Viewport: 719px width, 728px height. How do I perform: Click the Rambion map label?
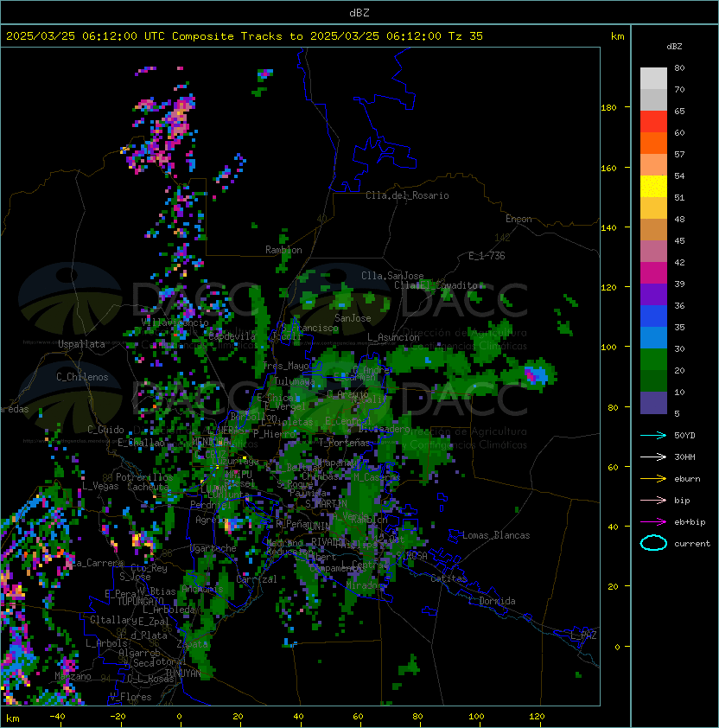click(283, 250)
